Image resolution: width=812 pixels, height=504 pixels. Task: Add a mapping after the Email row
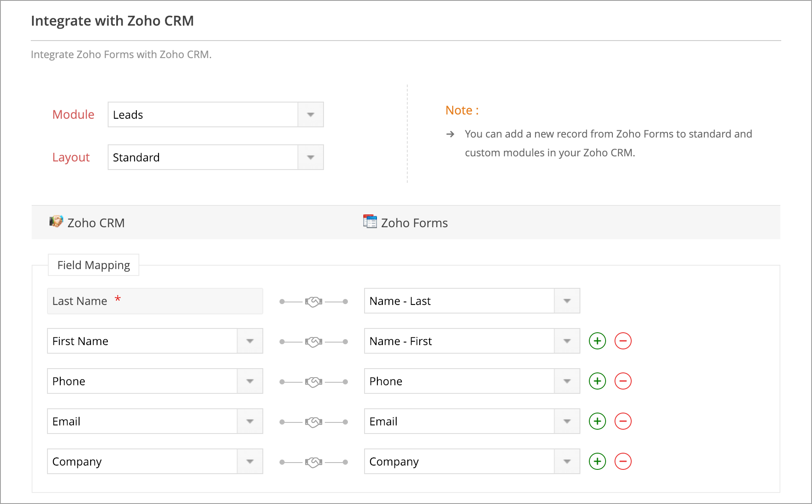597,421
